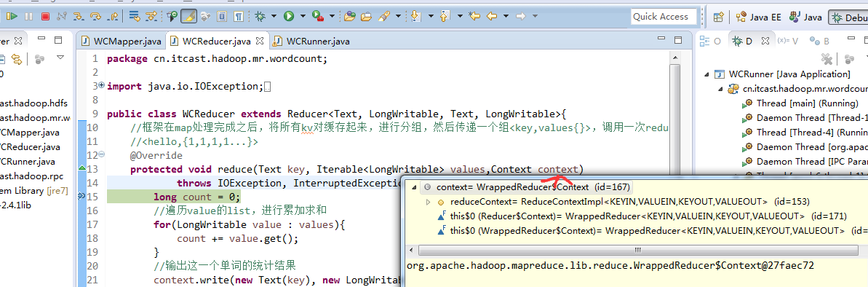Image resolution: width=868 pixels, height=287 pixels.
Task: Terminate the debug session with red stop
Action: 45,17
